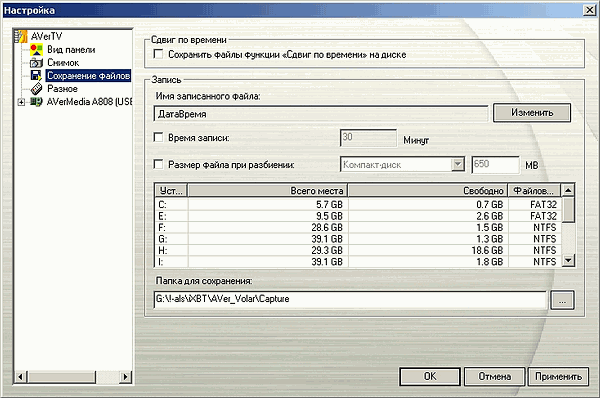Click the Разное remote icon
This screenshot has width=600, height=398.
tap(36, 88)
